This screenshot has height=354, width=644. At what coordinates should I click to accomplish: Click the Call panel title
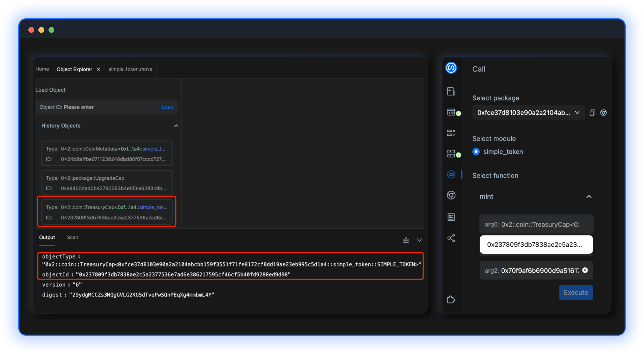479,69
